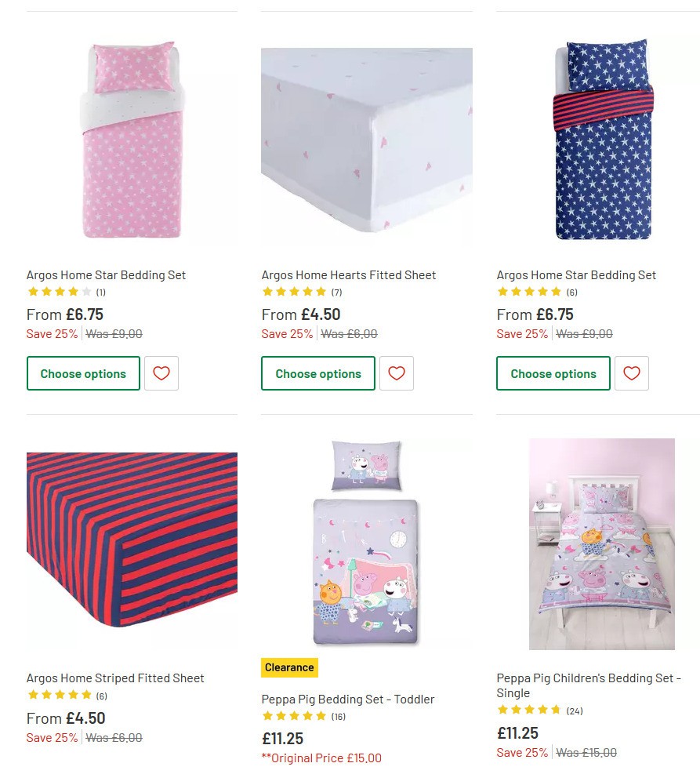Click the heart icon for Argos Home Star Bedding Set pink
This screenshot has width=700, height=774.
tap(161, 373)
